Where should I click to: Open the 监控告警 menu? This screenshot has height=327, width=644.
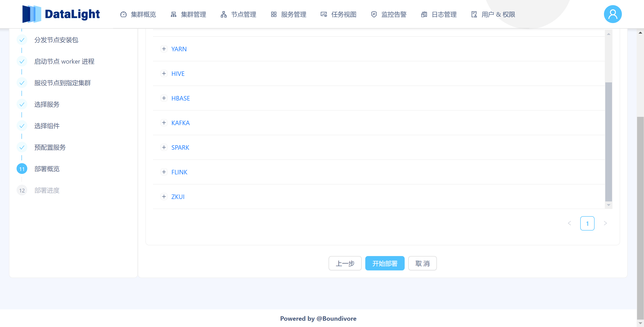[389, 15]
